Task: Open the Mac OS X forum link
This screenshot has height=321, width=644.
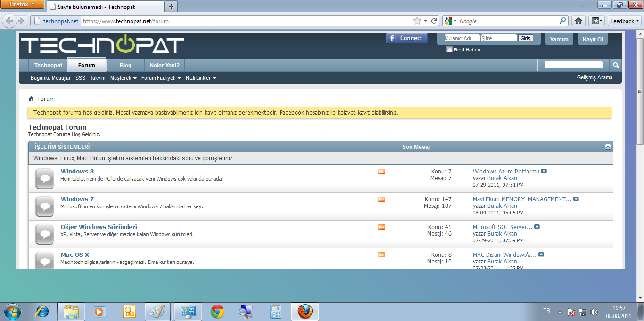Action: 75,255
